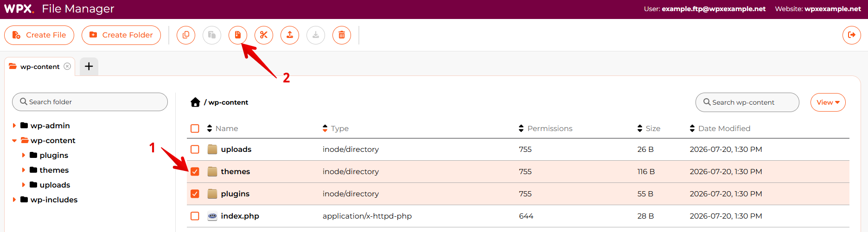Expand the wp-includes tree folder

(14, 200)
